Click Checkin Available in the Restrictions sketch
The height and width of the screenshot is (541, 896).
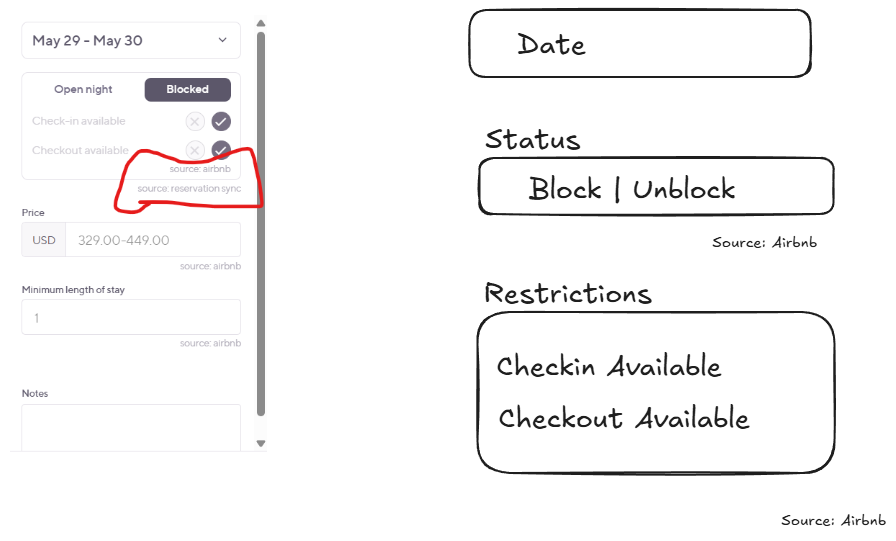(x=609, y=366)
